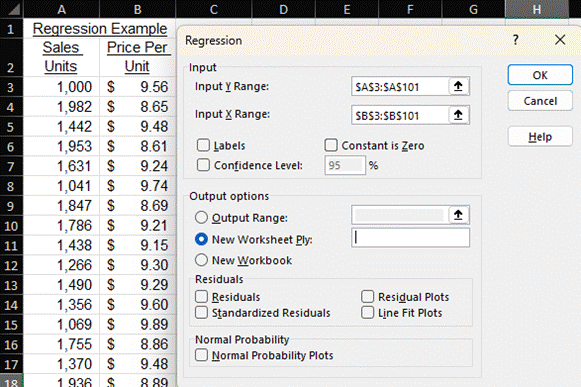The image size is (581, 387).
Task: Open the question mark help icon in title bar
Action: point(515,40)
